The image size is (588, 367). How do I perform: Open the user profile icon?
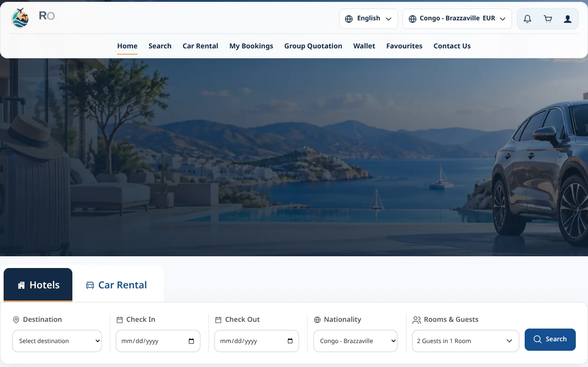coord(568,19)
